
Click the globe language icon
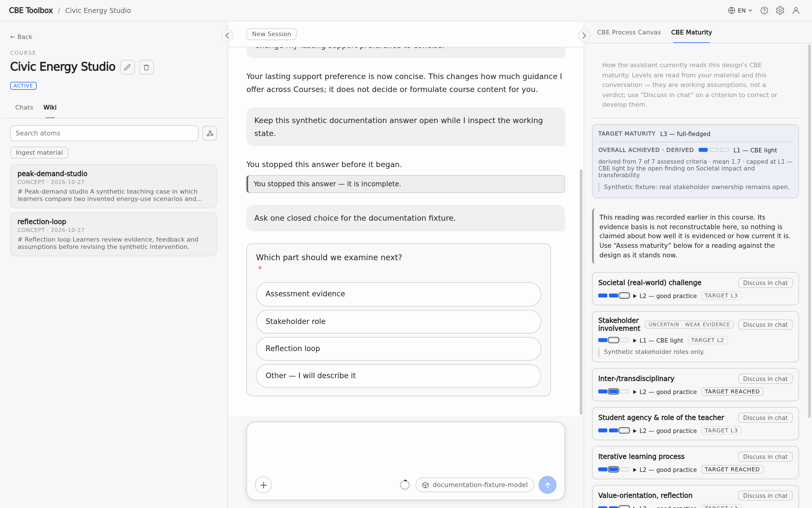coord(731,10)
